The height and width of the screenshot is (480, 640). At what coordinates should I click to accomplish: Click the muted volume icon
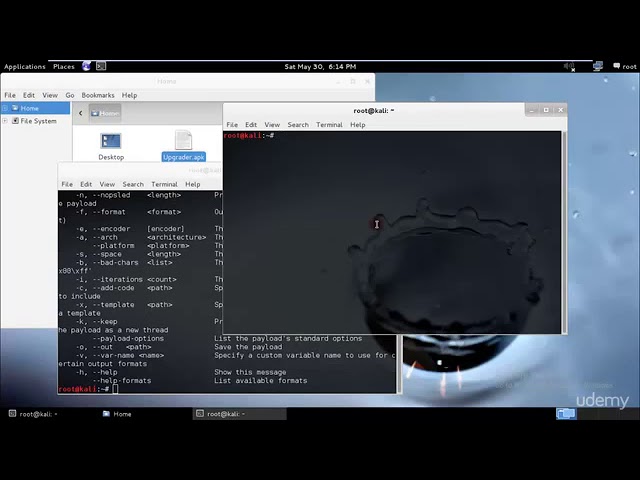[x=569, y=67]
